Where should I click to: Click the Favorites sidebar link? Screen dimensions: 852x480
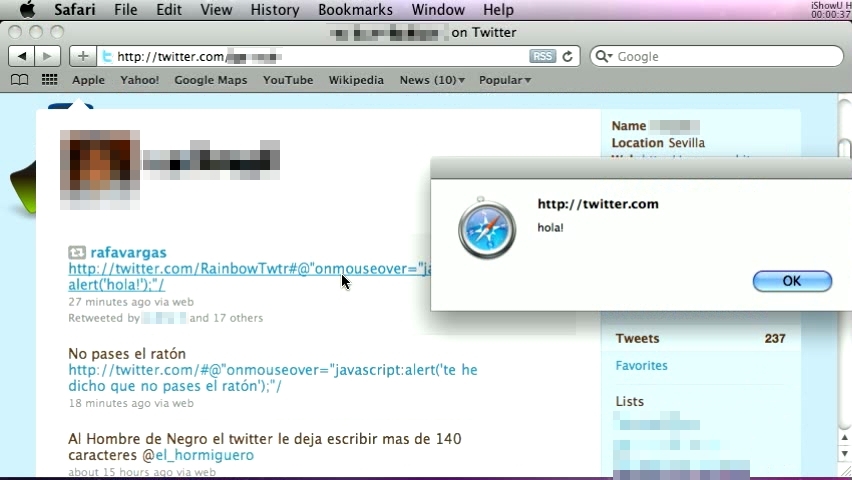click(641, 365)
